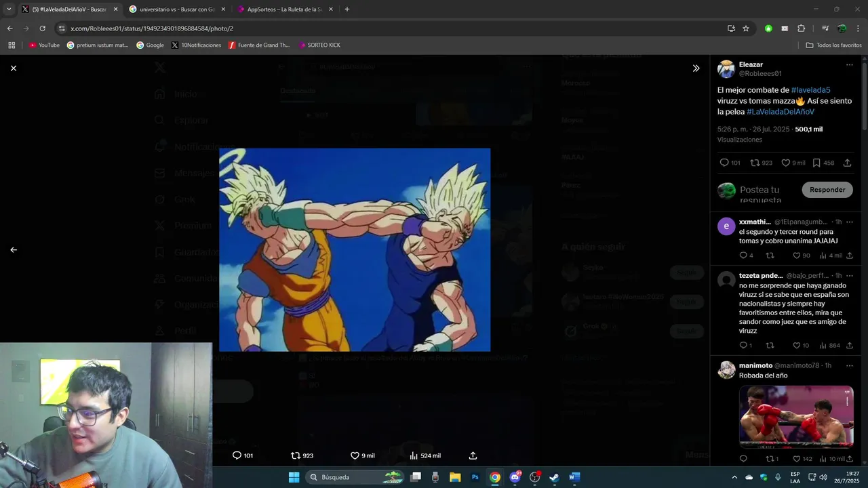Viewport: 868px width, 488px height.
Task: Open the Chrome three-dot menu
Action: (859, 28)
